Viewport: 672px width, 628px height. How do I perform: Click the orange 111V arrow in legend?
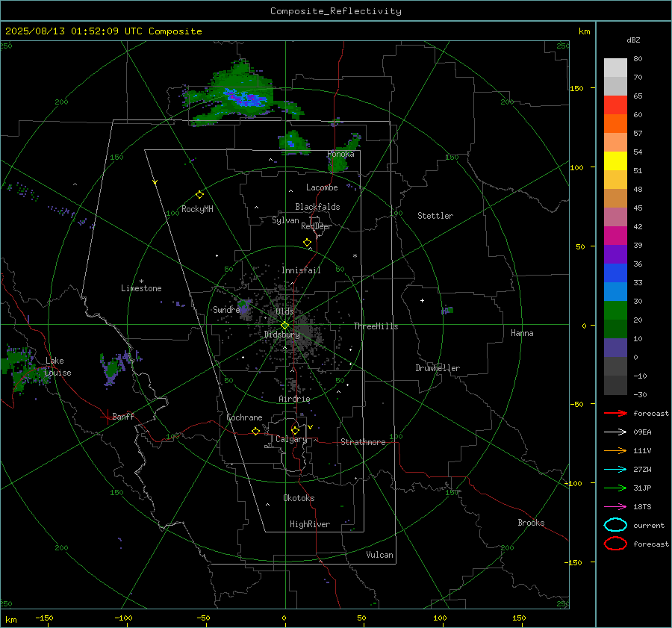click(615, 450)
